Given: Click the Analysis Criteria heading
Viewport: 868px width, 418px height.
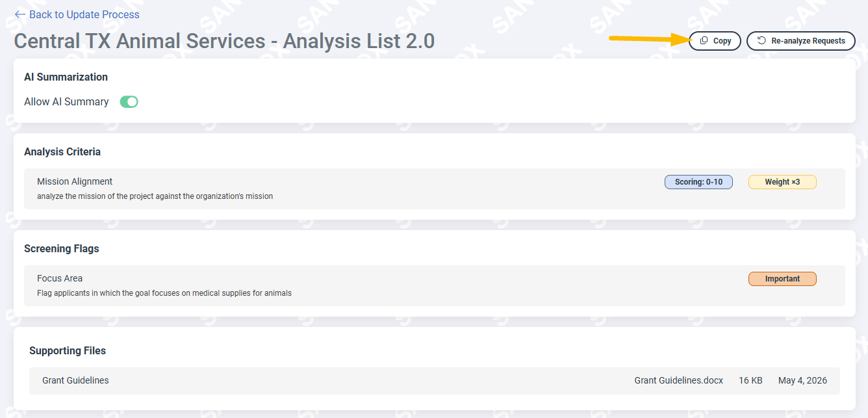Looking at the screenshot, I should click(62, 151).
